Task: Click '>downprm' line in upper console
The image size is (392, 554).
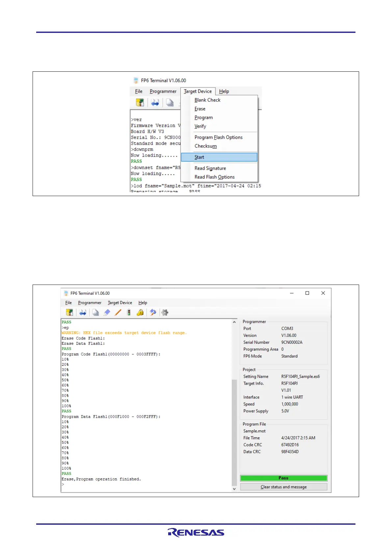Action: [142, 149]
